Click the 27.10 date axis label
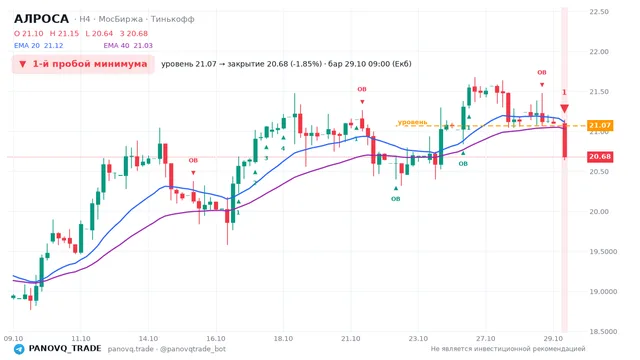Image resolution: width=640 pixels, height=360 pixels. tap(486, 339)
